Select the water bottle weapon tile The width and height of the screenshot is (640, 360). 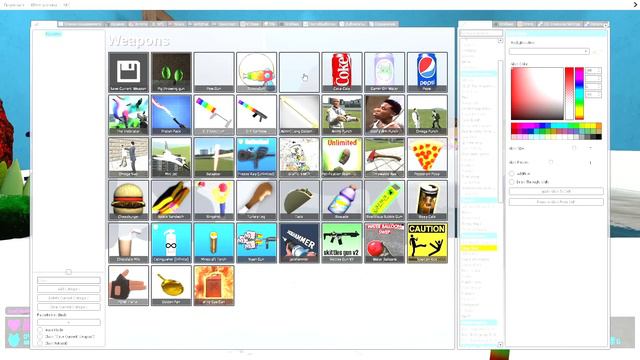coord(342,200)
